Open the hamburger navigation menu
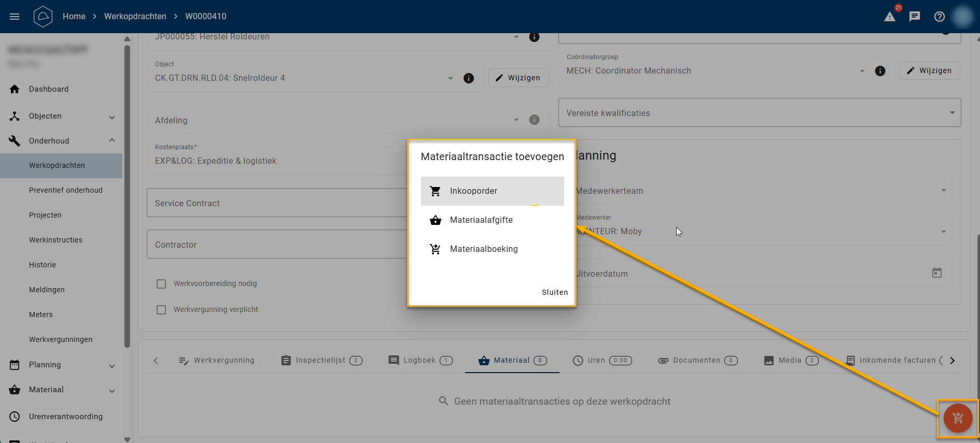Viewport: 980px width, 443px height. (x=15, y=17)
